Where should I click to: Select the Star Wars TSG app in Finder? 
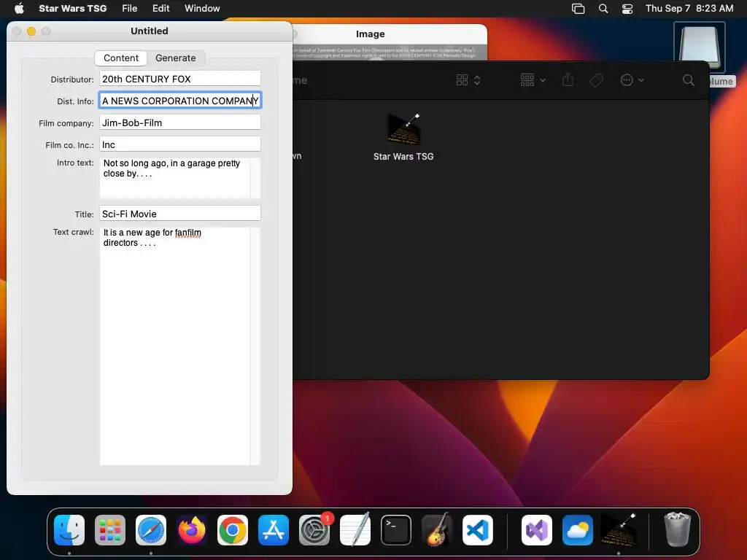(403, 137)
